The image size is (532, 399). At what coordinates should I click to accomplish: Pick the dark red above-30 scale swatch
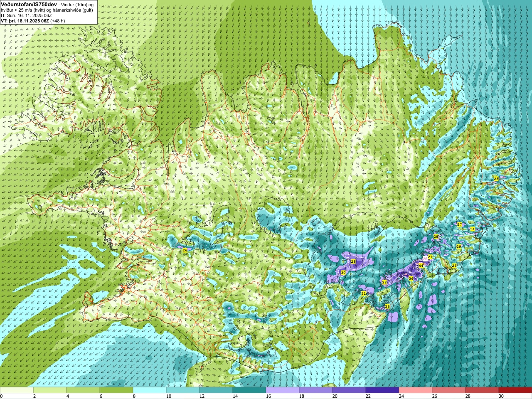pos(515,390)
